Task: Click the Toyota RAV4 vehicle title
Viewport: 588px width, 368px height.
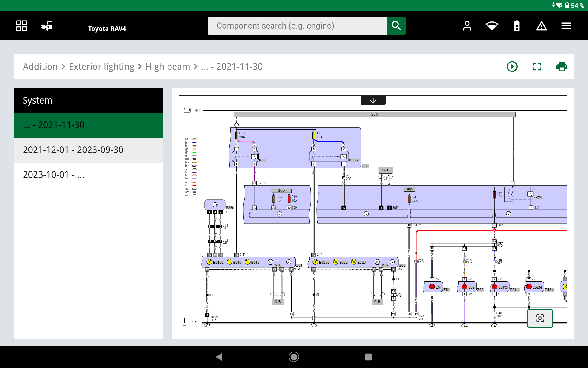Action: coord(107,29)
